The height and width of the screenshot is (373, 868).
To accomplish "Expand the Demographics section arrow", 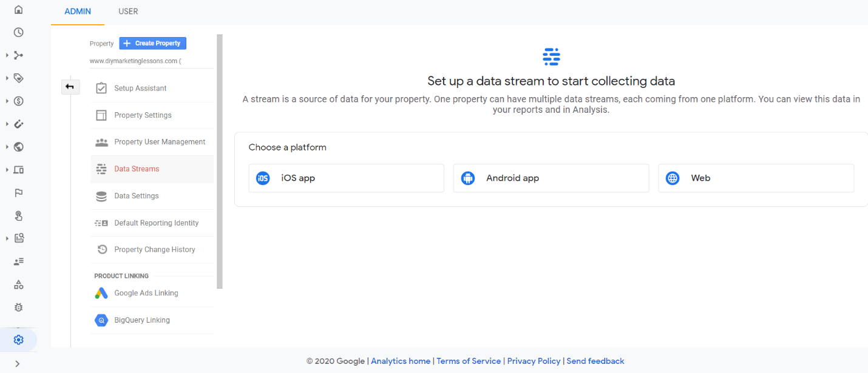I will [7, 146].
